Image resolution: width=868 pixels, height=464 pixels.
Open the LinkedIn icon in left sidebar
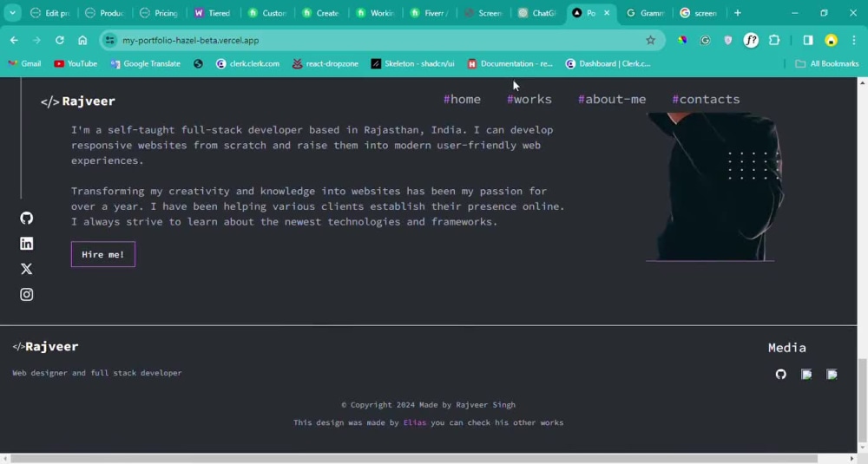tap(27, 244)
